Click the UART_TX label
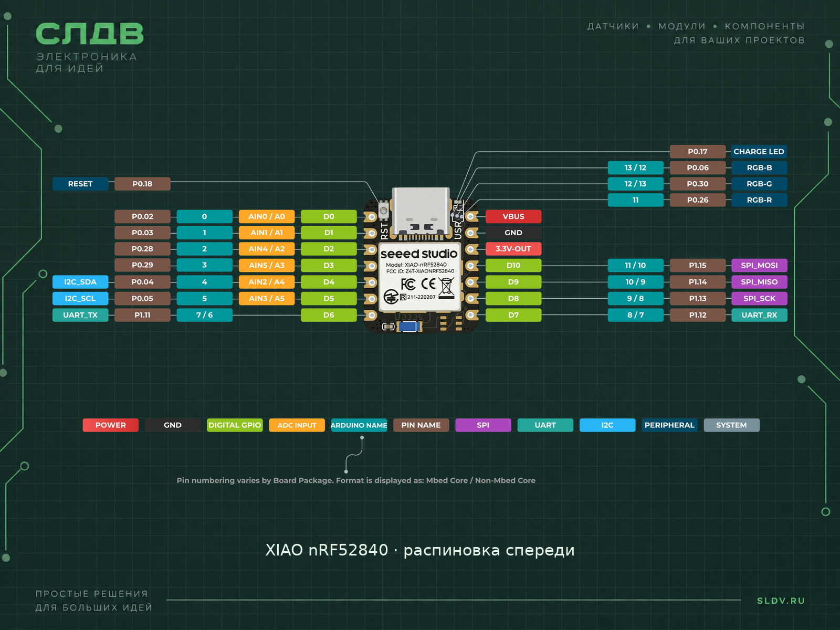 click(x=80, y=315)
